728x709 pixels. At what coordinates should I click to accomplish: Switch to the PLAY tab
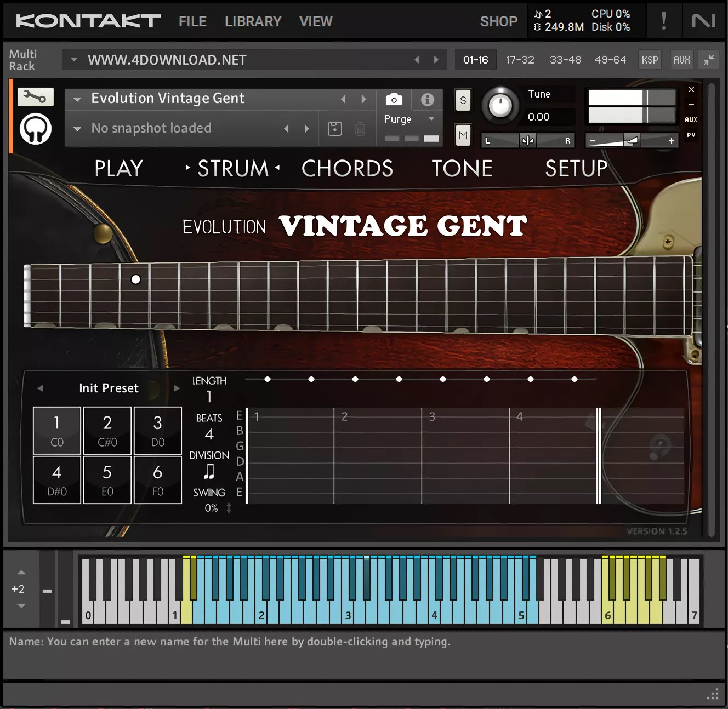click(x=118, y=168)
